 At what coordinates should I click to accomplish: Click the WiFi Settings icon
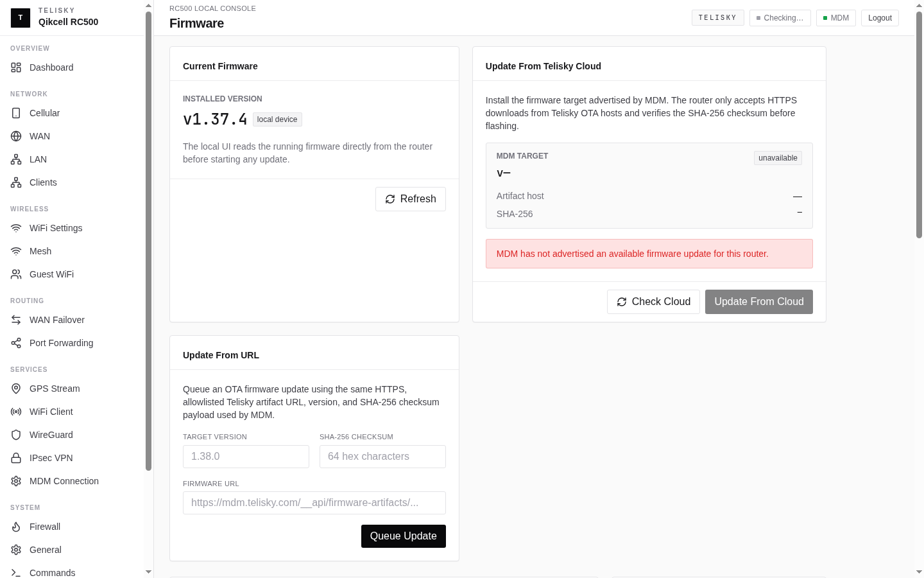click(x=16, y=228)
